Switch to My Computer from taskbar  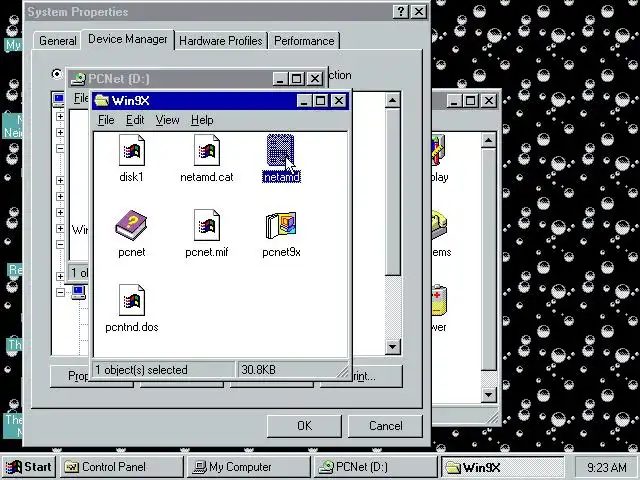(x=249, y=467)
